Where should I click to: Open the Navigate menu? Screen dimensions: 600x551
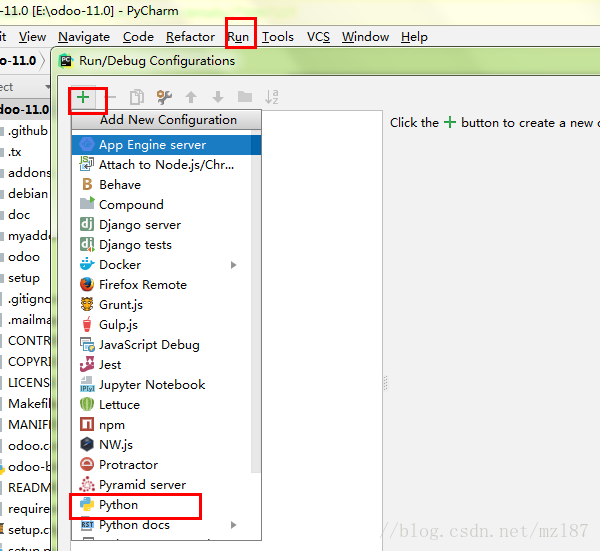point(84,37)
